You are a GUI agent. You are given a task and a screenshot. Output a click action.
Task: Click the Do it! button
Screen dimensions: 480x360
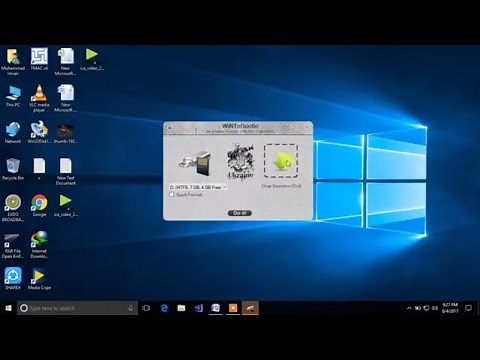[239, 213]
